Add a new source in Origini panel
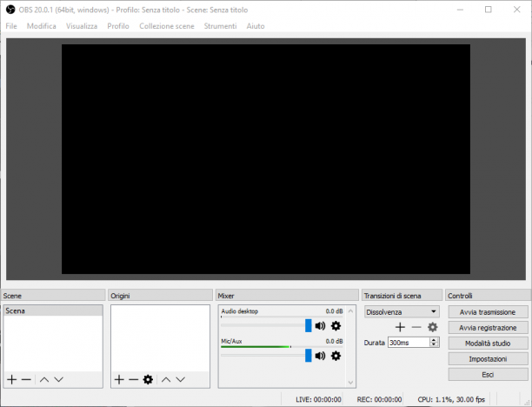 (119, 379)
